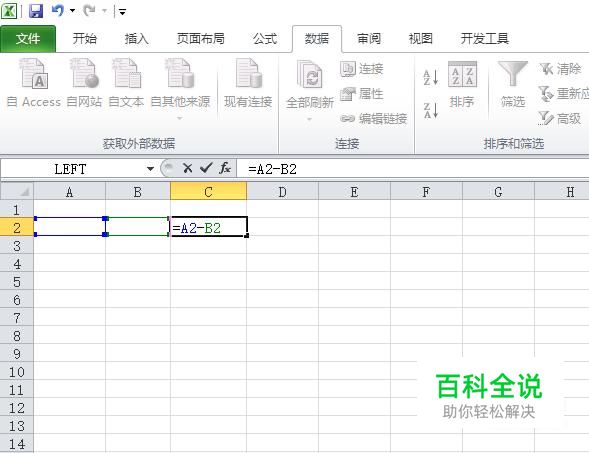Open the 文件 tab
The width and height of the screenshot is (589, 453).
28,39
